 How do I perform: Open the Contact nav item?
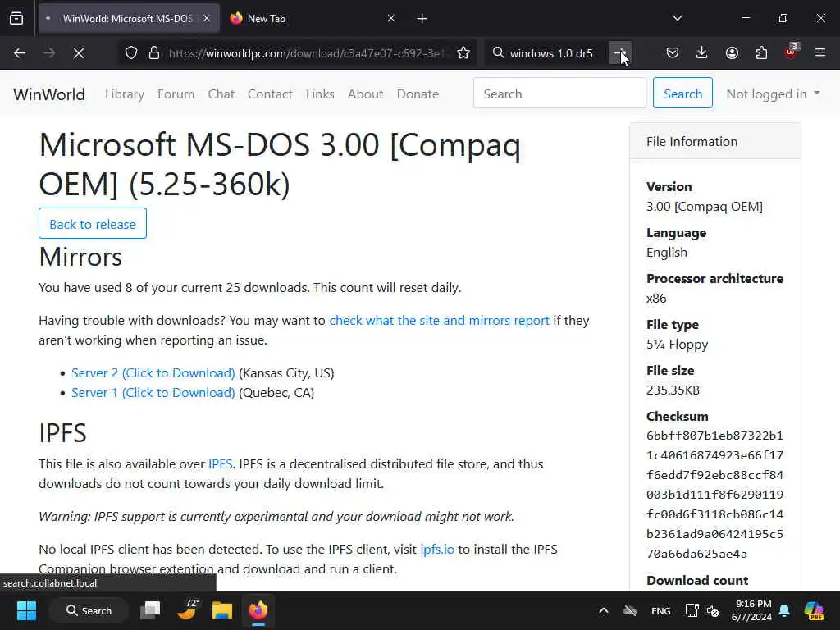[x=270, y=94]
